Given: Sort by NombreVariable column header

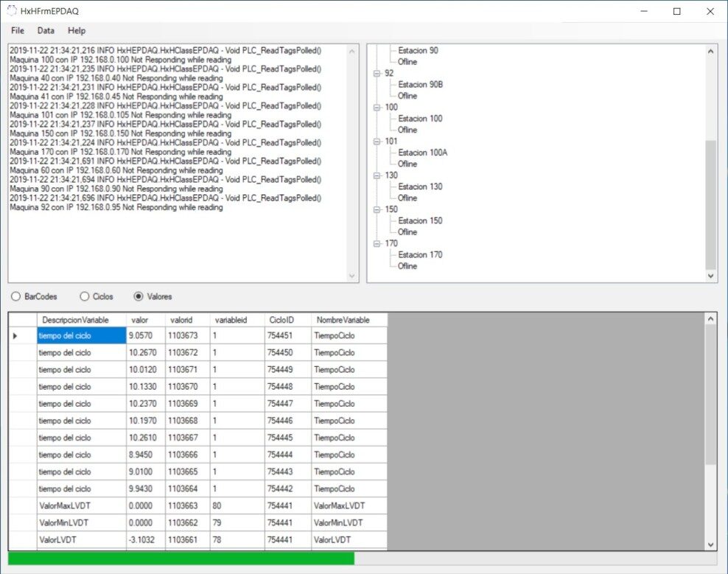Looking at the screenshot, I should click(x=349, y=320).
